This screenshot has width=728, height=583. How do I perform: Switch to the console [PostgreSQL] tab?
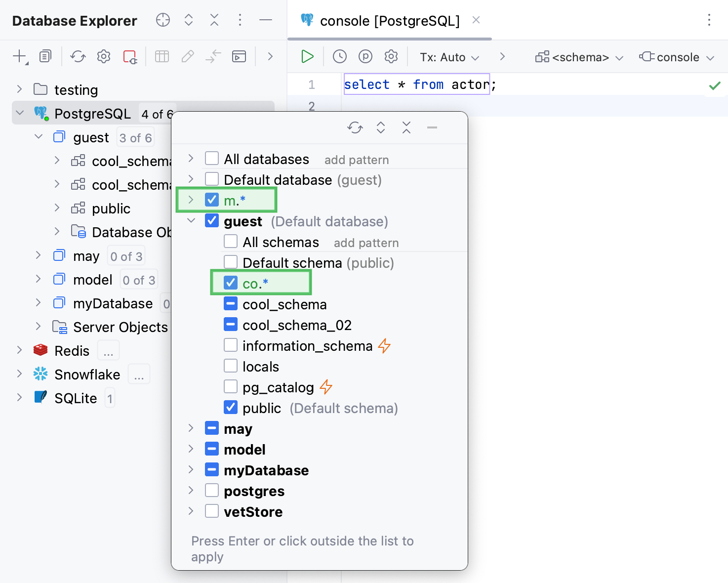(390, 21)
